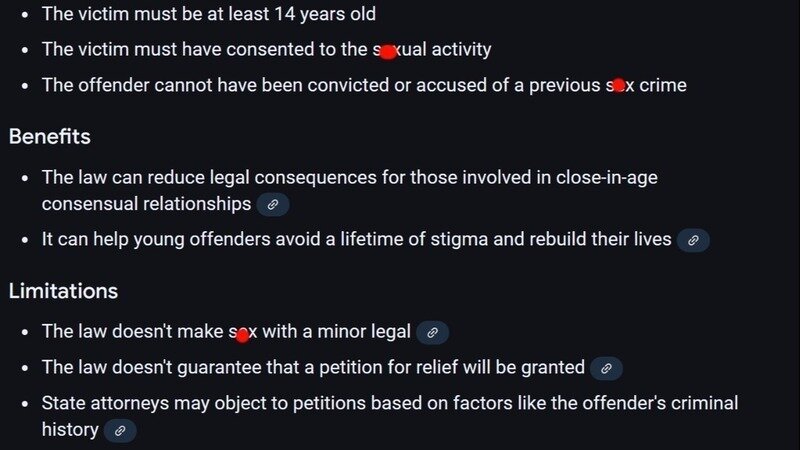Viewport: 800px width, 450px height.
Task: Click the Benefits heading
Action: pos(49,136)
